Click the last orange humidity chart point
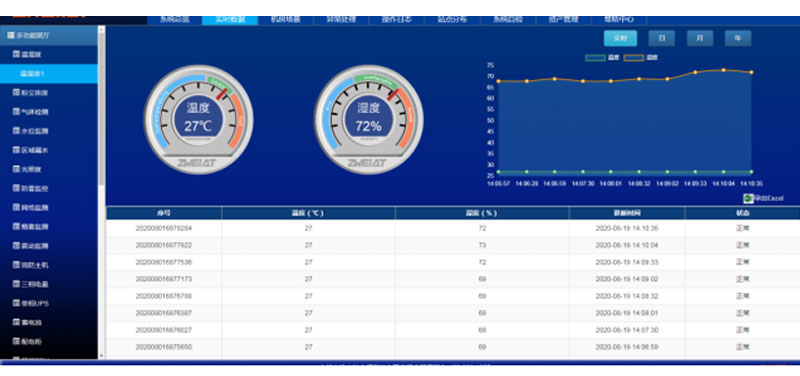Screen dimensions: 800x376 pos(751,72)
